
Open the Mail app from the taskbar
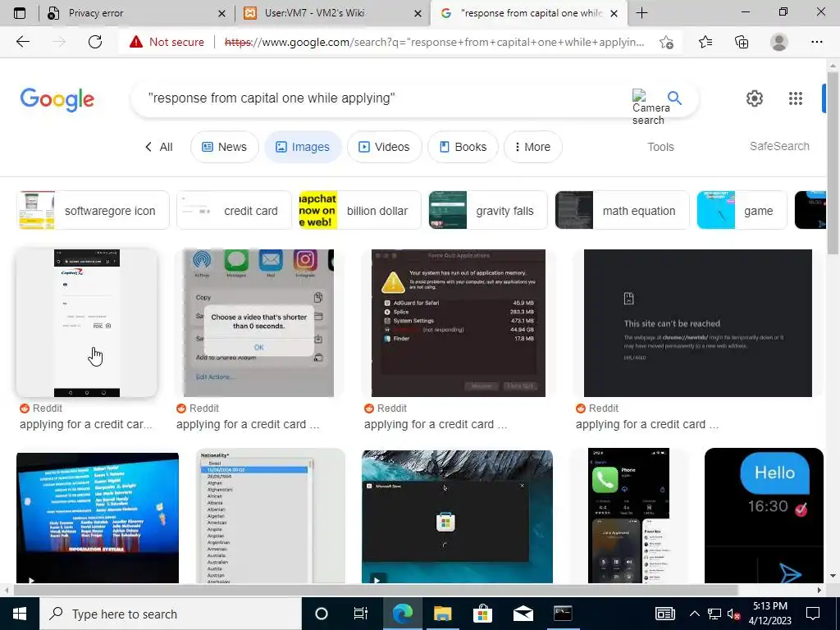tap(523, 614)
